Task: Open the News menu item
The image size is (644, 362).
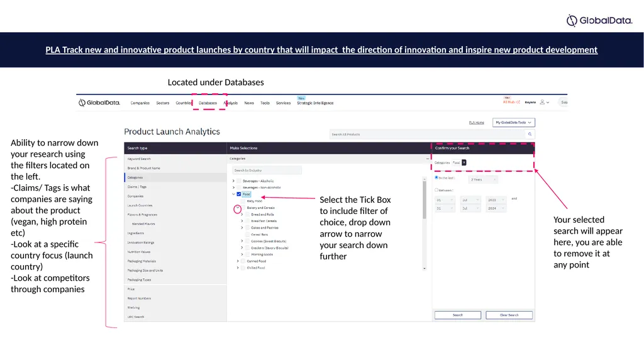Action: tap(249, 103)
